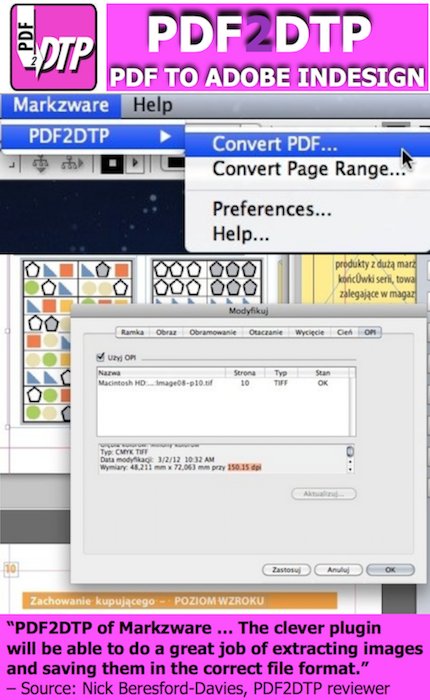Click the scrollbar of the image info box

pos(351,459)
